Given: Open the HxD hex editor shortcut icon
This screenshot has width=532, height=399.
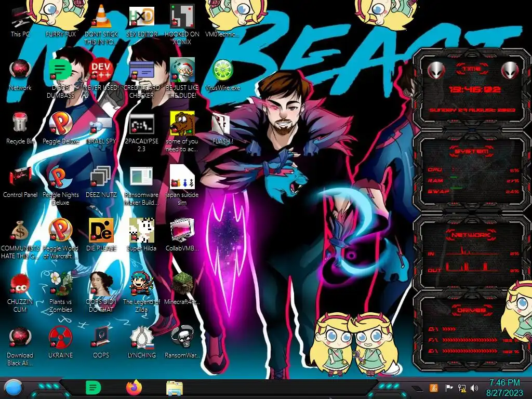Looking at the screenshot, I should [x=141, y=17].
